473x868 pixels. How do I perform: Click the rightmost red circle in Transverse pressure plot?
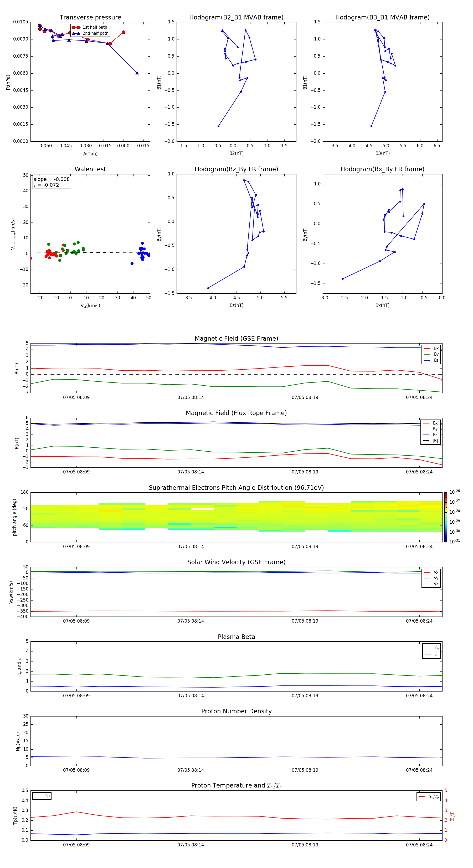point(124,32)
